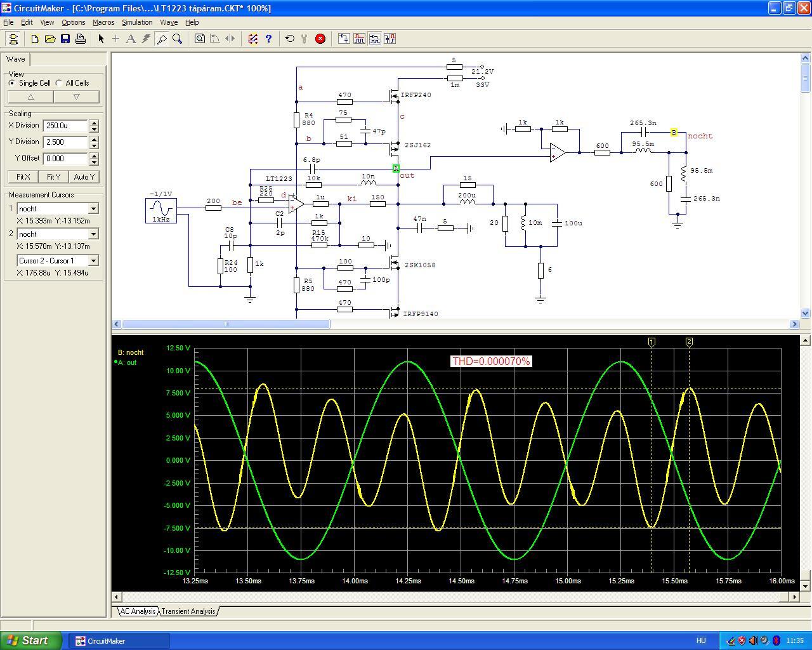This screenshot has height=650, width=812.
Task: Select the Single Cell radio button
Action: pyautogui.click(x=12, y=83)
